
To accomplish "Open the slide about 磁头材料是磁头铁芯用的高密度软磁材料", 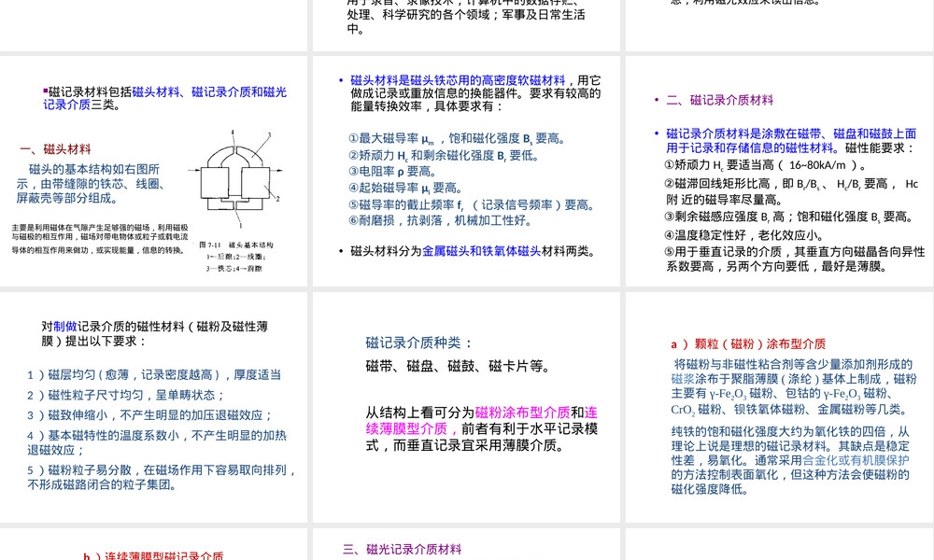I will 466,172.
